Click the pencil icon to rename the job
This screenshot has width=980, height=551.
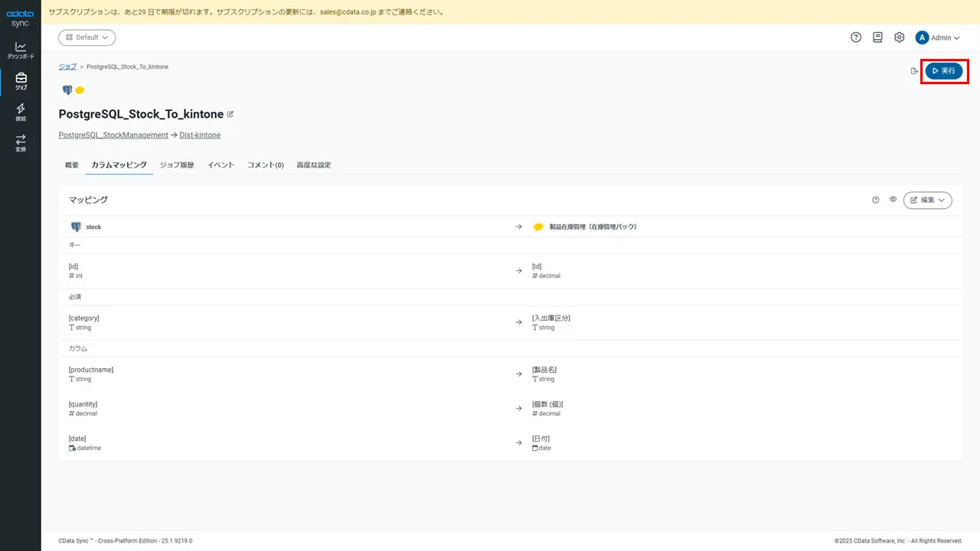pyautogui.click(x=230, y=114)
